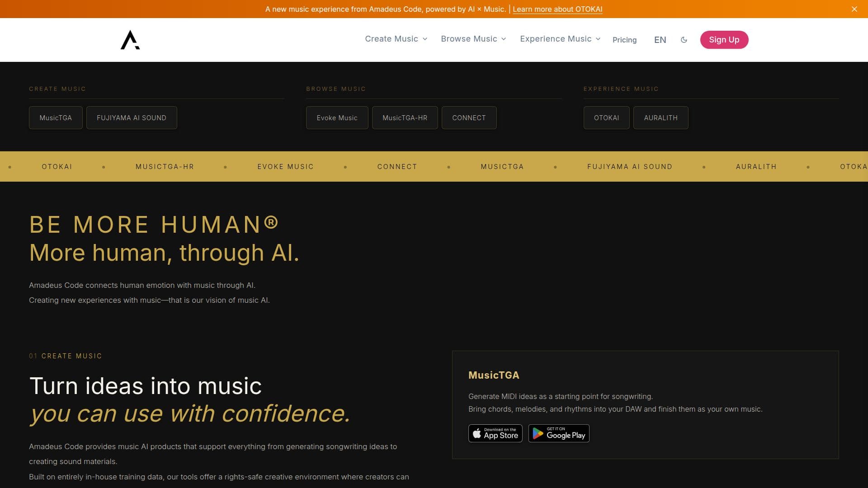Choose the Evoke Music chip

[x=337, y=117]
